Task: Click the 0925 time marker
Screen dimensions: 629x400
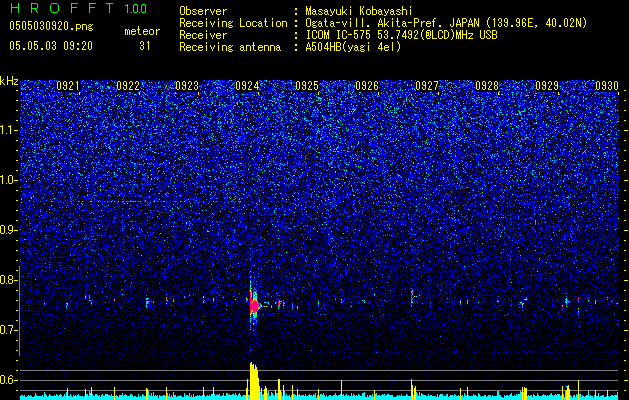Action: pyautogui.click(x=307, y=86)
